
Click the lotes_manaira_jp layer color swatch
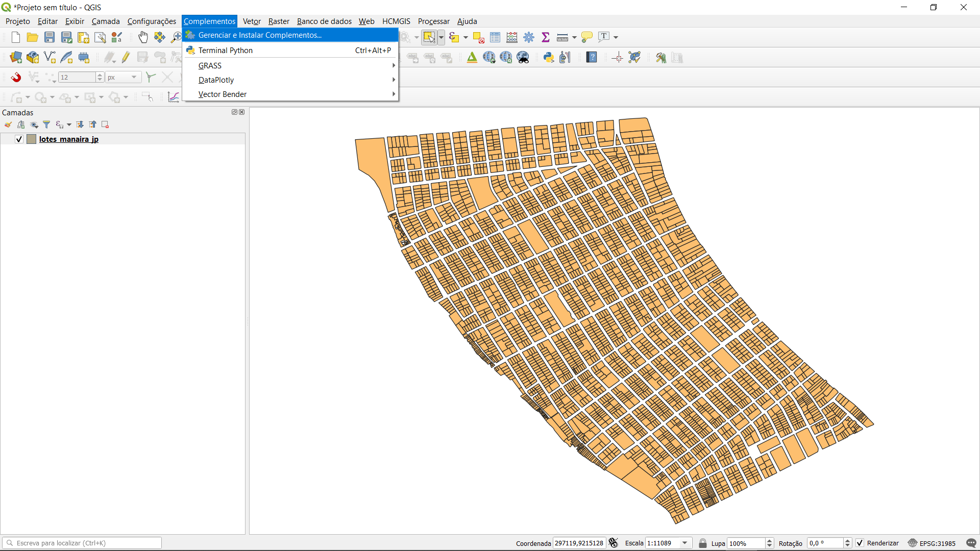[32, 139]
